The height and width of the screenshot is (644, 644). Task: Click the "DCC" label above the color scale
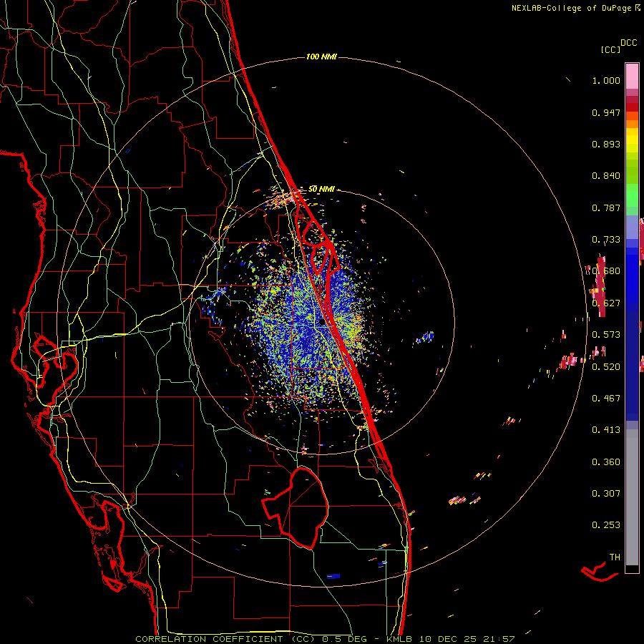pos(628,43)
